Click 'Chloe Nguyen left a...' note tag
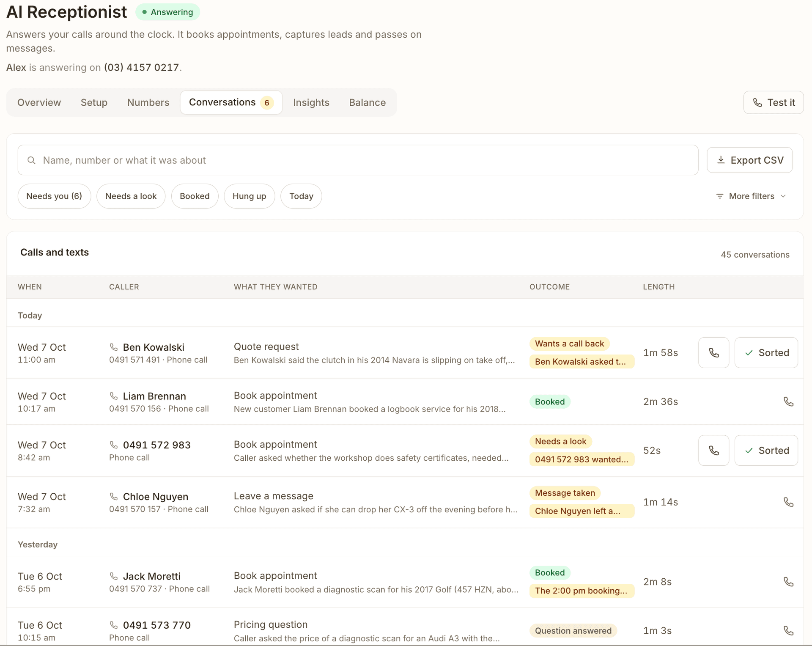 click(582, 511)
